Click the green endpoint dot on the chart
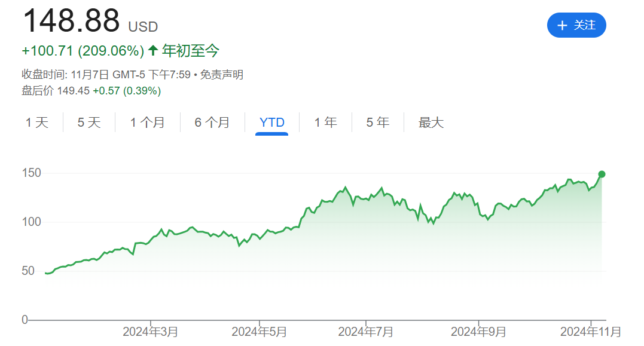Screen dimensions: 644x346 (602, 174)
